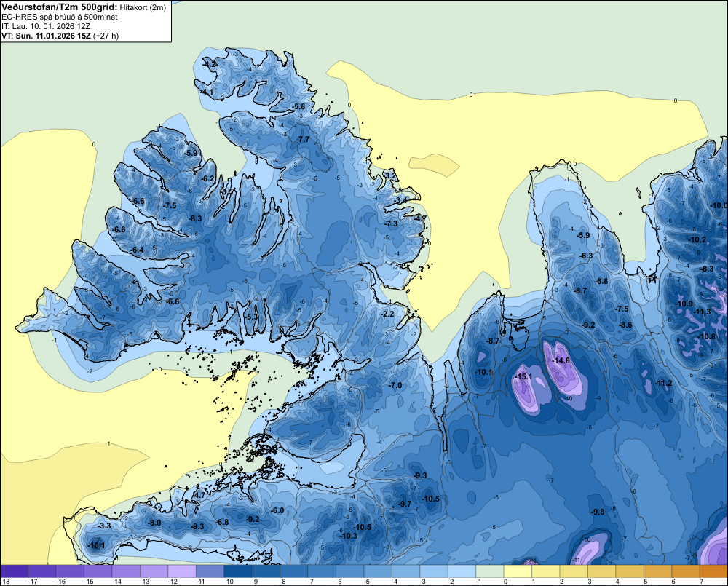Click the -6.2 temperature value on the map
This screenshot has height=586, width=728.
click(208, 178)
